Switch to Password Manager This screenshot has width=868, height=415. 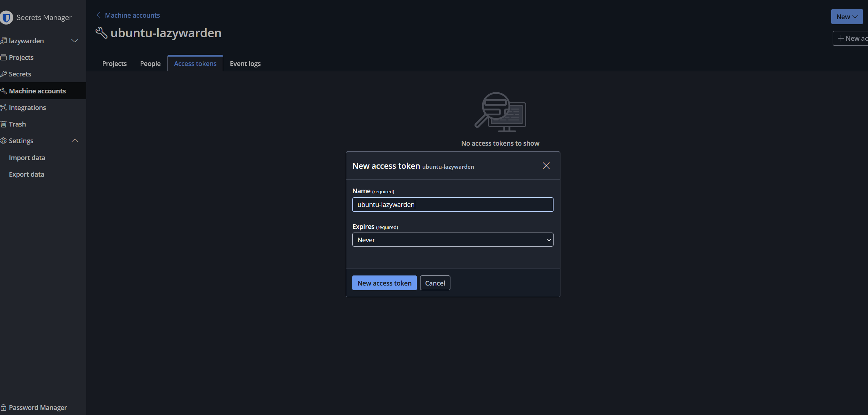(38, 407)
